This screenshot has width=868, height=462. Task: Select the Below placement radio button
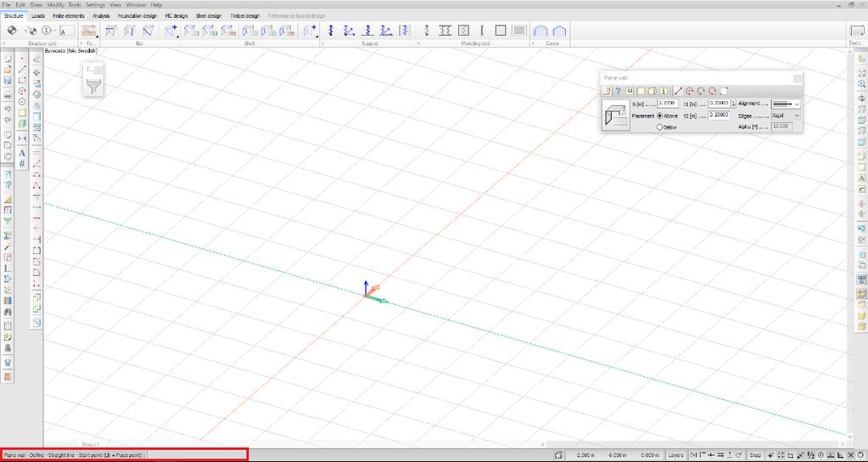coord(660,127)
